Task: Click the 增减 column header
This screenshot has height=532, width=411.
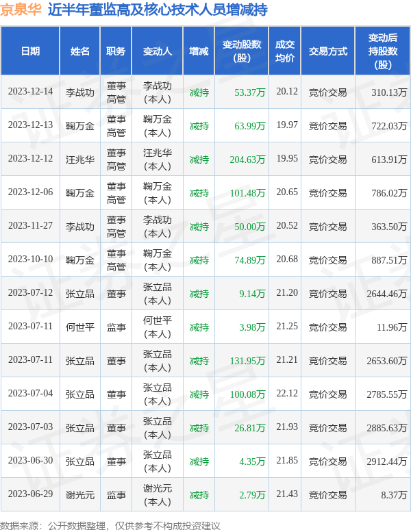Action: [199, 51]
